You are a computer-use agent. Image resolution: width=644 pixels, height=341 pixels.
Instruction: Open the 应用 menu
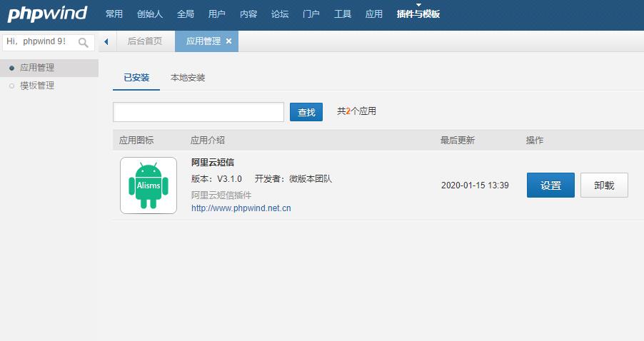pyautogui.click(x=373, y=14)
